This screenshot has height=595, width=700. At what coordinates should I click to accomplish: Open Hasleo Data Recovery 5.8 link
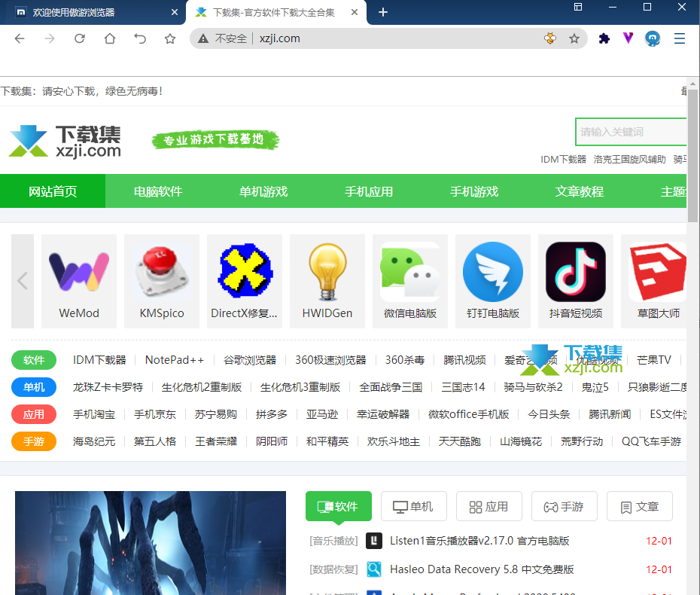click(482, 569)
